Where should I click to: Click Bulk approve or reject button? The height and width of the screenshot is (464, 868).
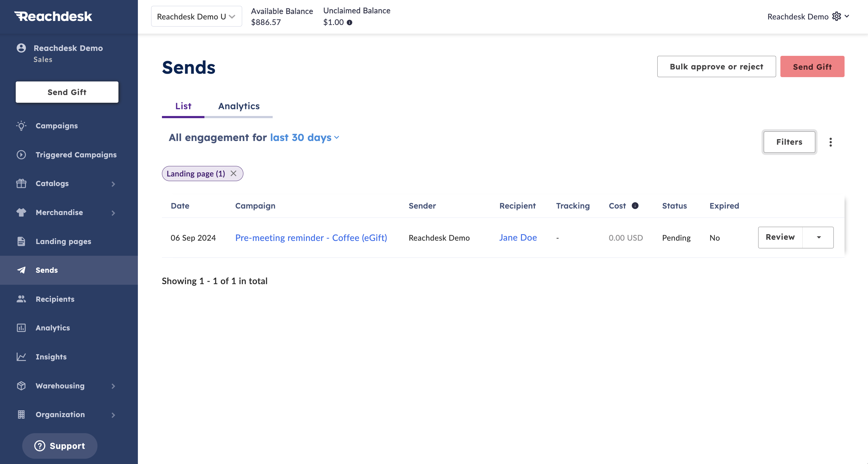pyautogui.click(x=716, y=66)
